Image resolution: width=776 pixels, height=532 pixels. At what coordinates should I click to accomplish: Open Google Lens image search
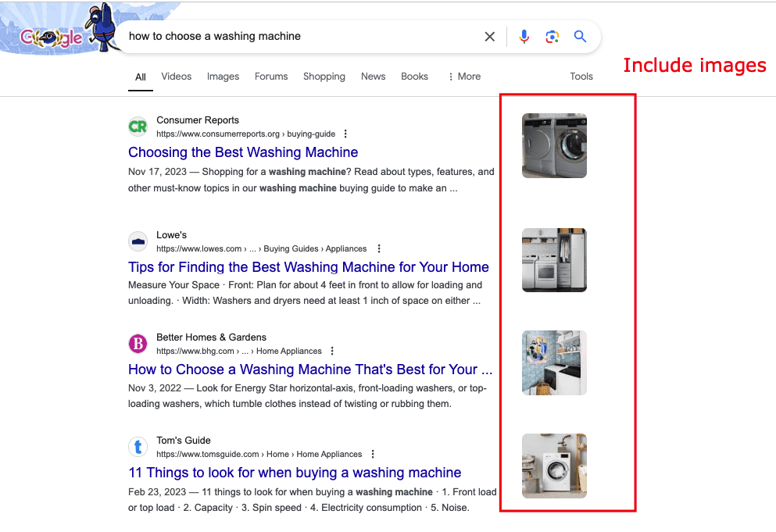tap(552, 36)
